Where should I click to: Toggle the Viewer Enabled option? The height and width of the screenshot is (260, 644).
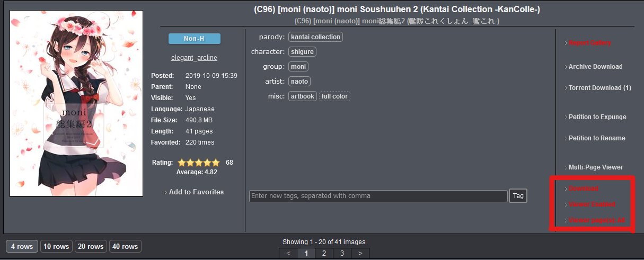592,204
